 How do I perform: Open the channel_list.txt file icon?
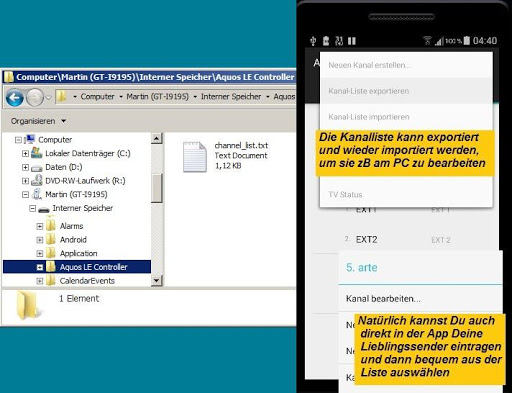click(195, 157)
